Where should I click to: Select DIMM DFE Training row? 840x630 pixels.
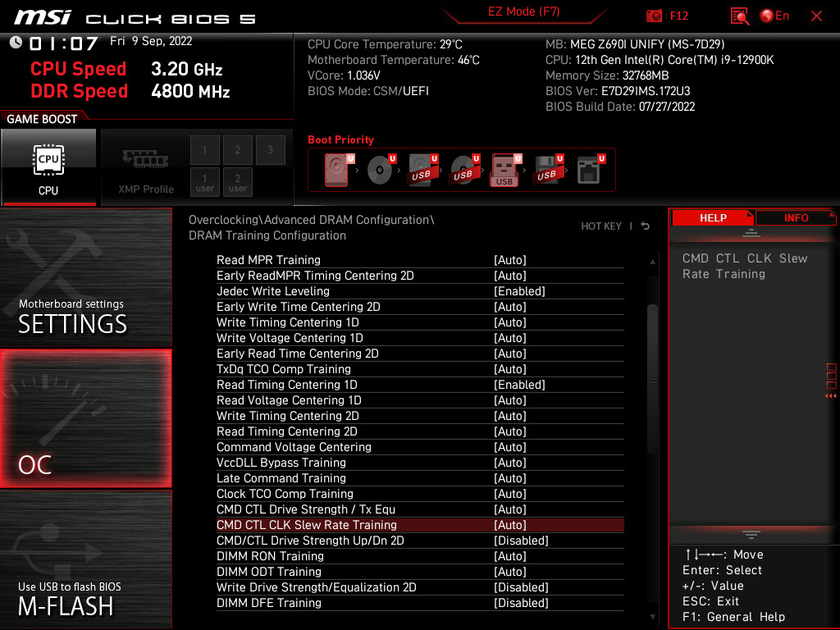tap(420, 603)
